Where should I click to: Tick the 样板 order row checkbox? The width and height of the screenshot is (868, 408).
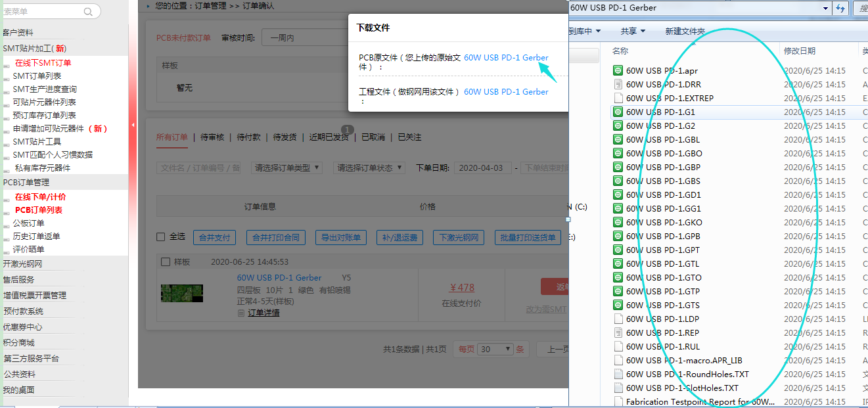[166, 262]
